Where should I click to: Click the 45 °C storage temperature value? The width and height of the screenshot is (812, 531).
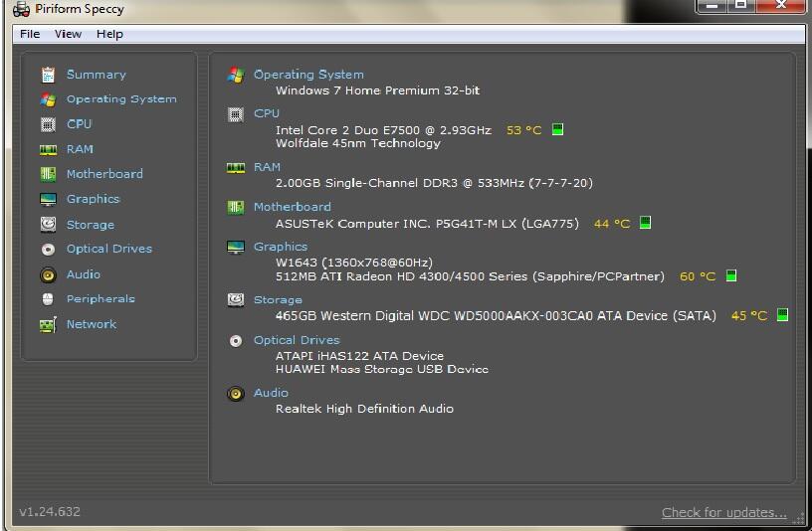coord(749,315)
